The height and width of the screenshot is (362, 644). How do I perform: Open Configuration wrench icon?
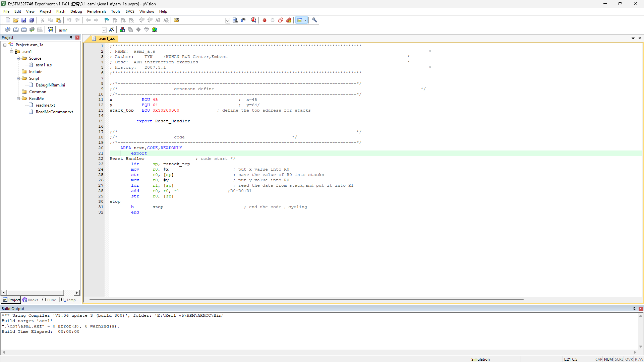[314, 20]
